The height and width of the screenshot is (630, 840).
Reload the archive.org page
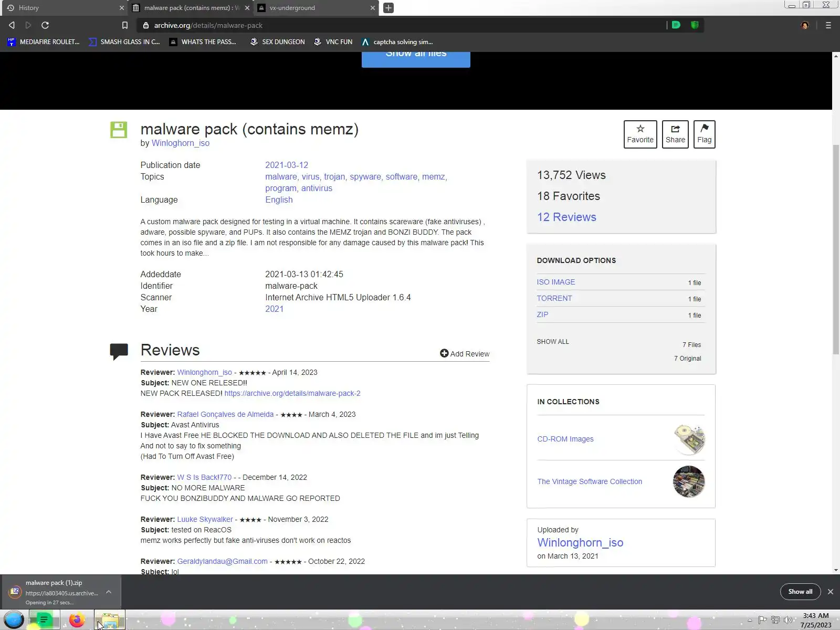tap(45, 25)
